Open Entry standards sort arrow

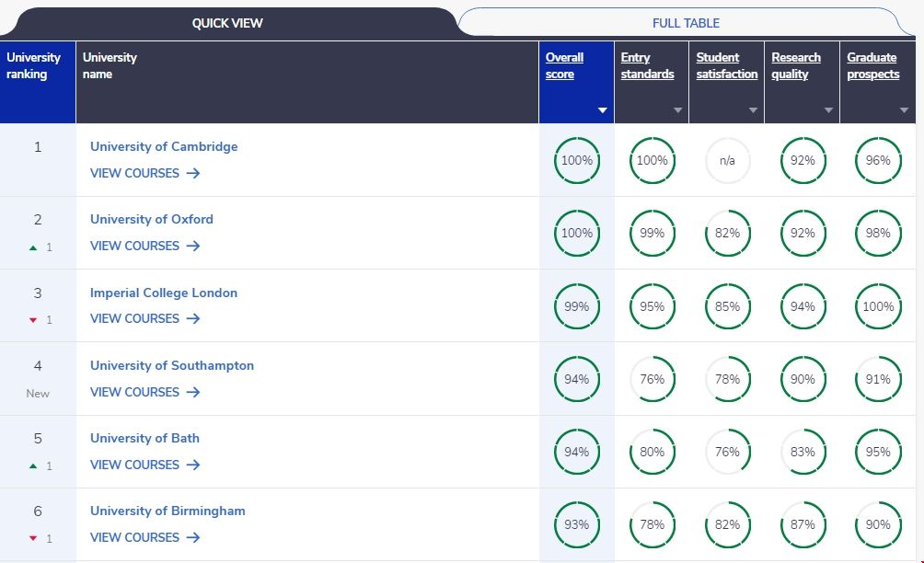click(678, 110)
